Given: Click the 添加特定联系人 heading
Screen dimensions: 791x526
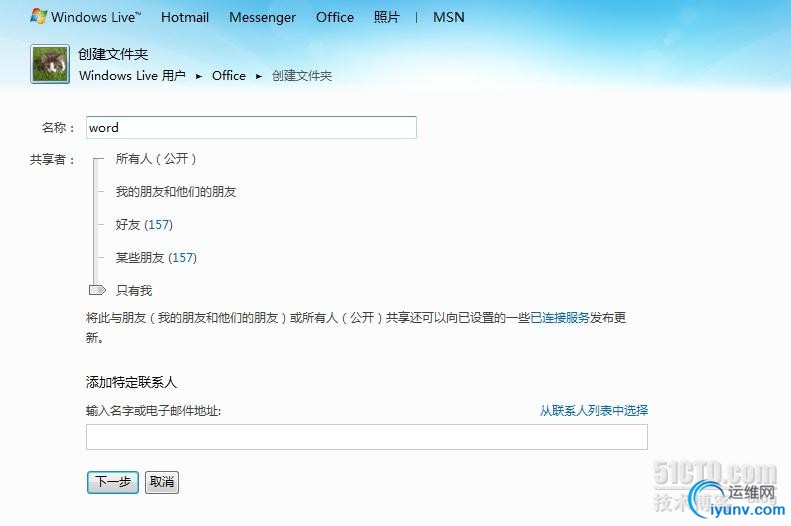Looking at the screenshot, I should [x=131, y=382].
